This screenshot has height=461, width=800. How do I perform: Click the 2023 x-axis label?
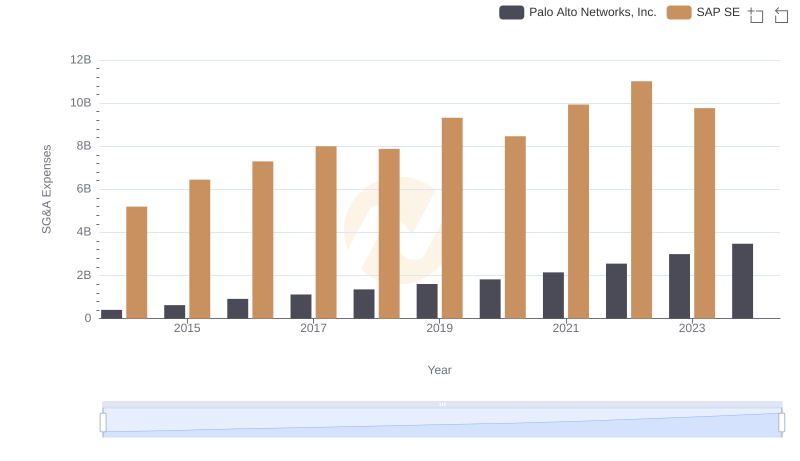point(692,328)
